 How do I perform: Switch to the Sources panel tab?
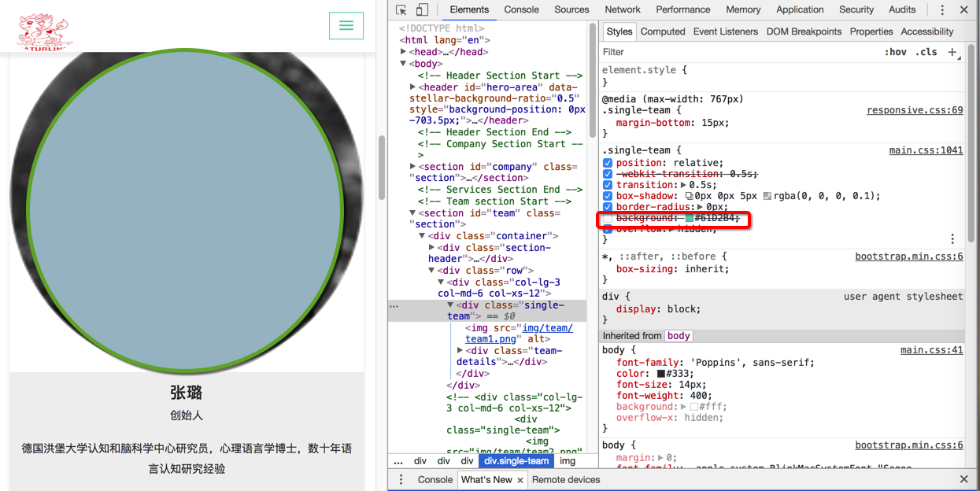tap(571, 9)
